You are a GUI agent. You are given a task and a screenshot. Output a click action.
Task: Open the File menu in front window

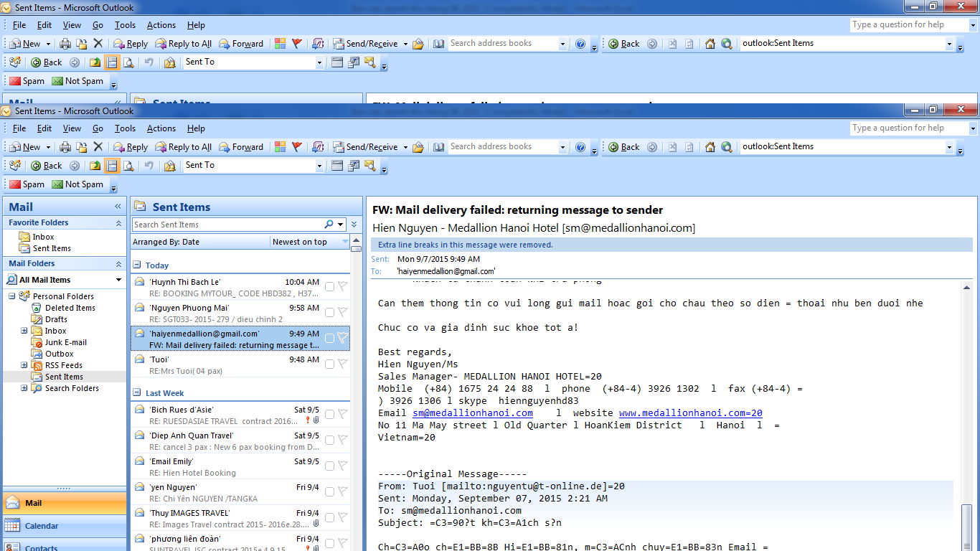pyautogui.click(x=19, y=128)
